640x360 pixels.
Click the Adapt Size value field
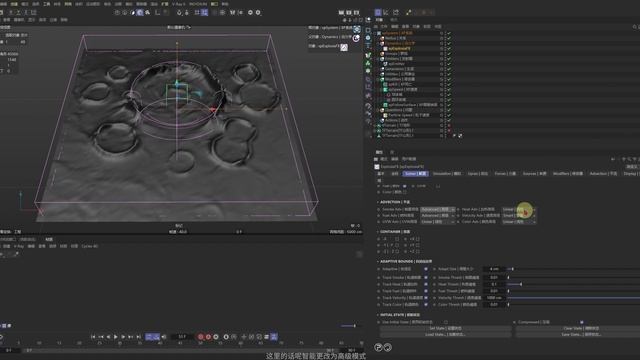[x=494, y=269]
